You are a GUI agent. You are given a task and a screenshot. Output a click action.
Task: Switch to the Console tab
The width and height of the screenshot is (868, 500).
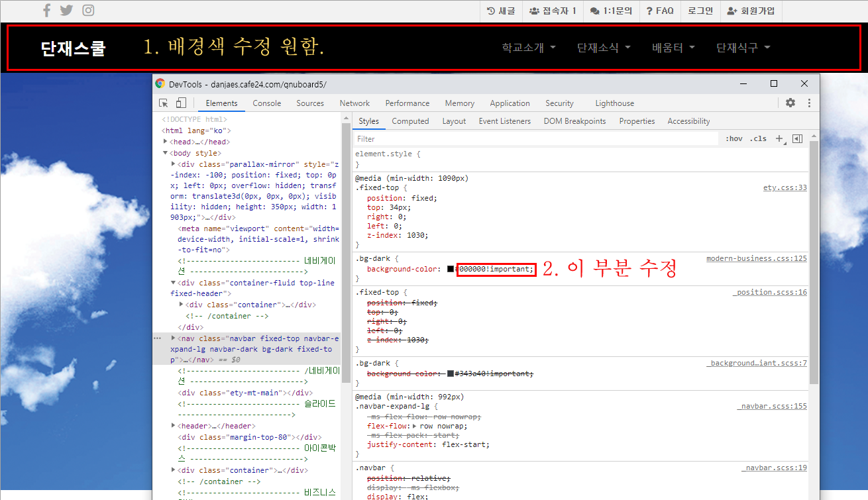pyautogui.click(x=267, y=103)
